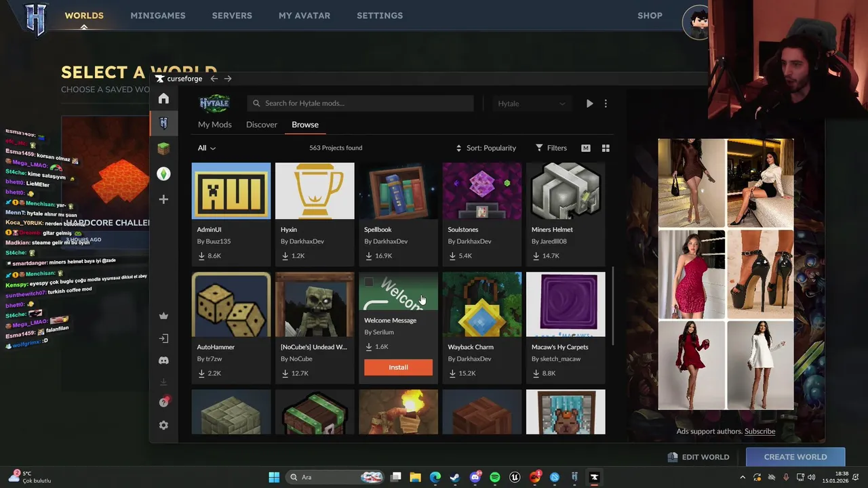Screen dimensions: 868x488
Task: Click the Windows Start button
Action: [274, 477]
